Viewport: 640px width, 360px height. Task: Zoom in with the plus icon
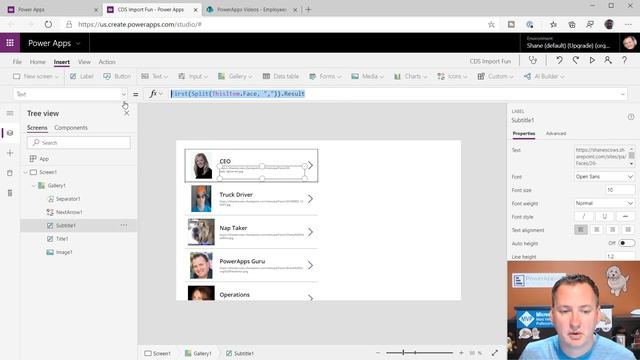coord(461,353)
